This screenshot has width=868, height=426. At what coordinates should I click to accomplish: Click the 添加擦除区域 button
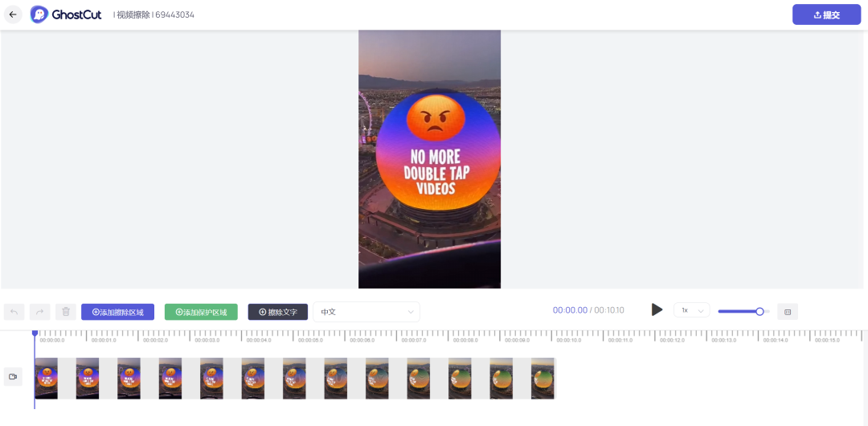tap(118, 312)
